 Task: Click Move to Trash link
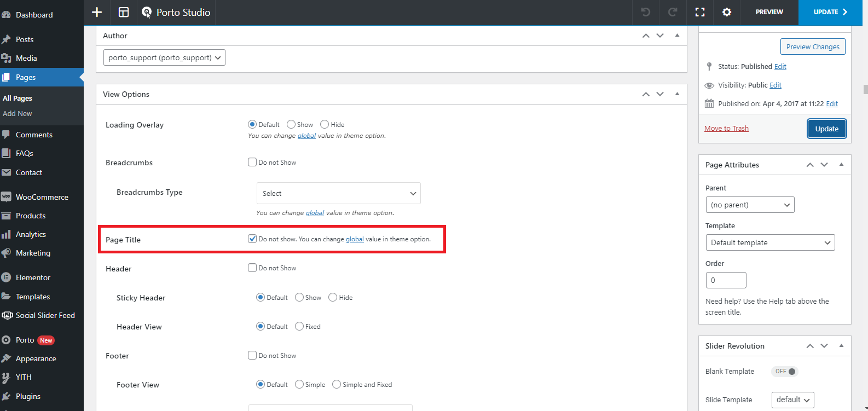point(726,129)
